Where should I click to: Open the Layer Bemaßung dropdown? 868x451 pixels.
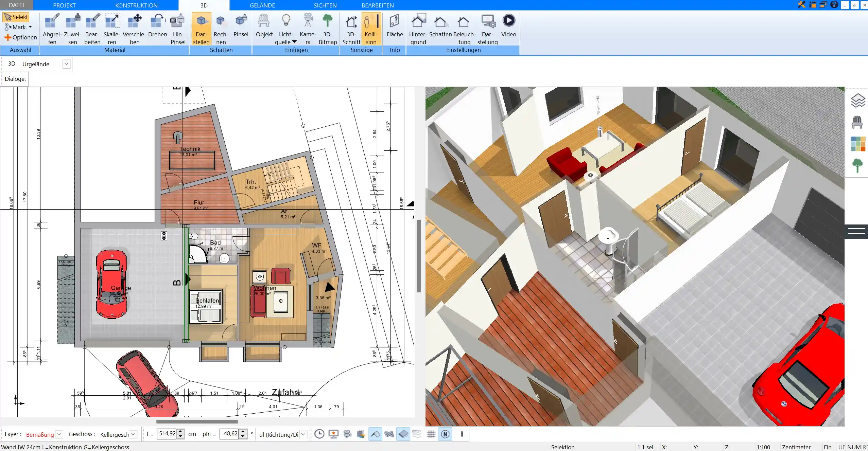coord(59,434)
